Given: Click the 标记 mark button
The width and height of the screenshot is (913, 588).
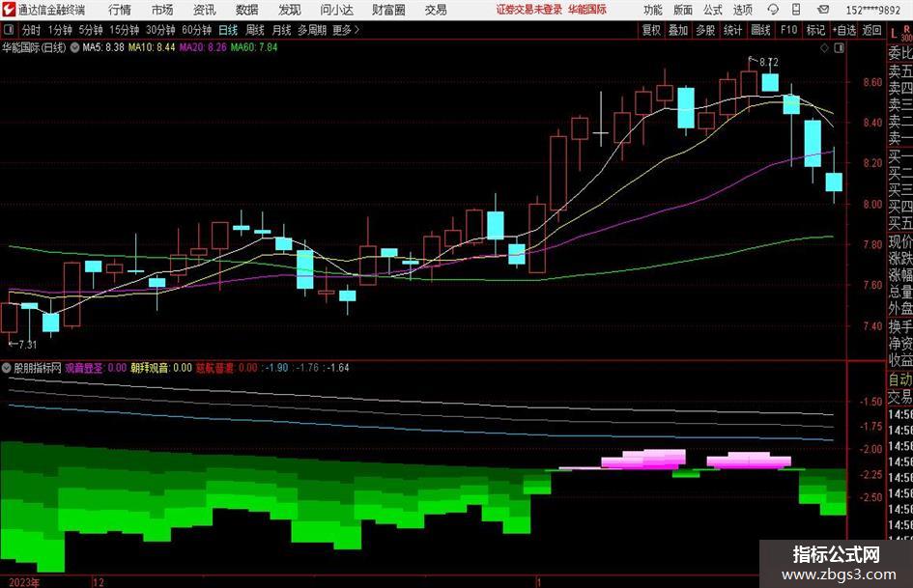Looking at the screenshot, I should pyautogui.click(x=815, y=30).
